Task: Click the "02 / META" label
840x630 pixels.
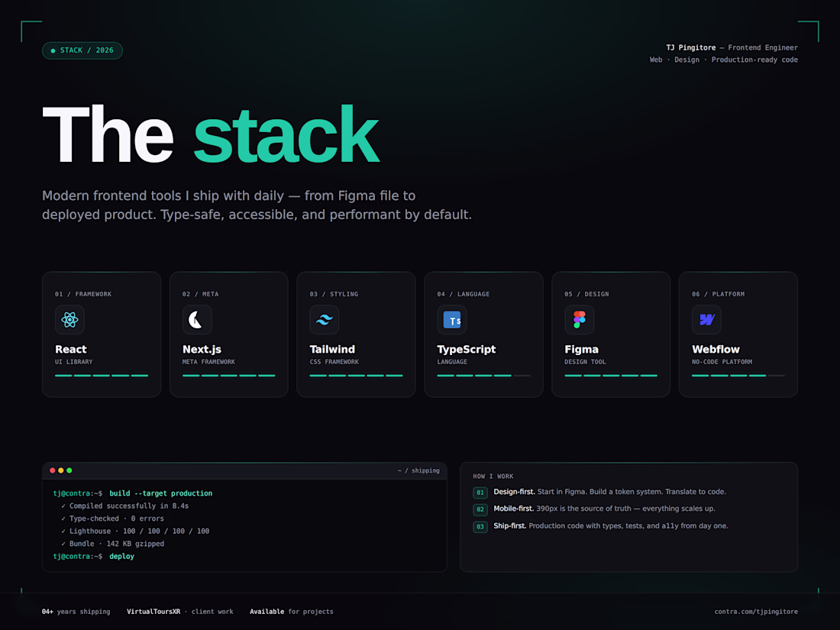Action: pyautogui.click(x=200, y=294)
